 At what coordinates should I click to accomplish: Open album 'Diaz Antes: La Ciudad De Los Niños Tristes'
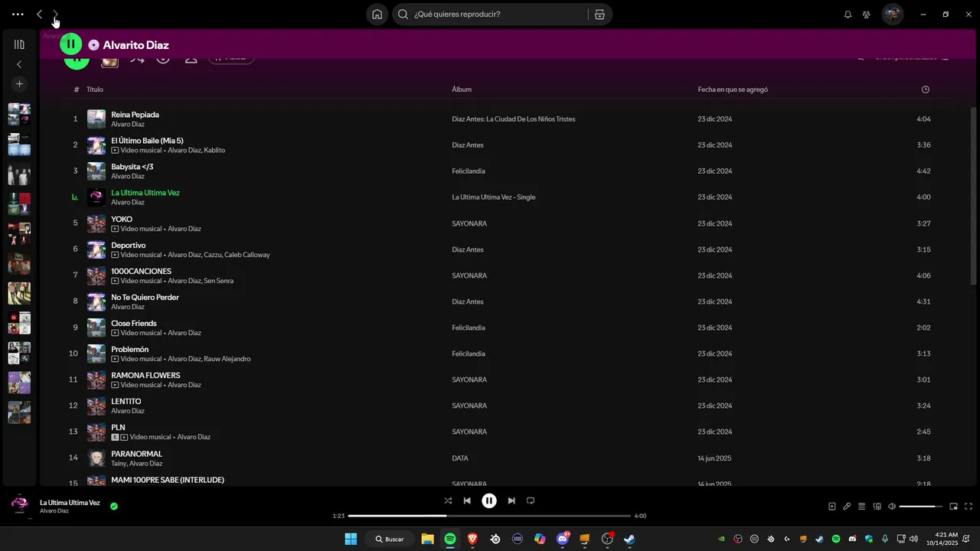pyautogui.click(x=514, y=119)
